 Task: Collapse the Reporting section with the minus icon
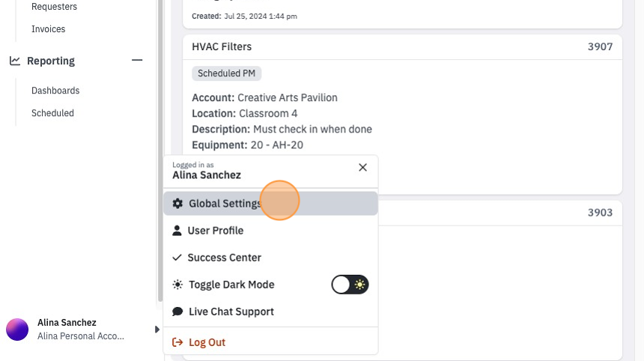point(137,60)
